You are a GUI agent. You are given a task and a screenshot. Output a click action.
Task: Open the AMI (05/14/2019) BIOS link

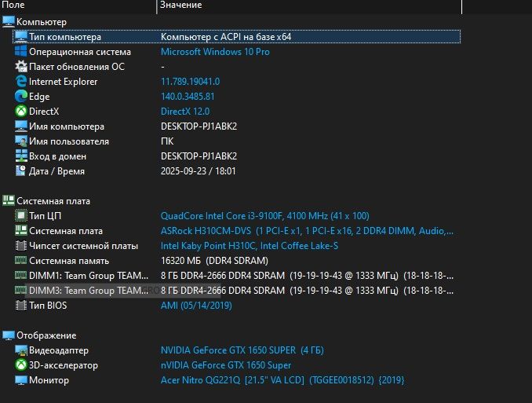[x=196, y=305]
